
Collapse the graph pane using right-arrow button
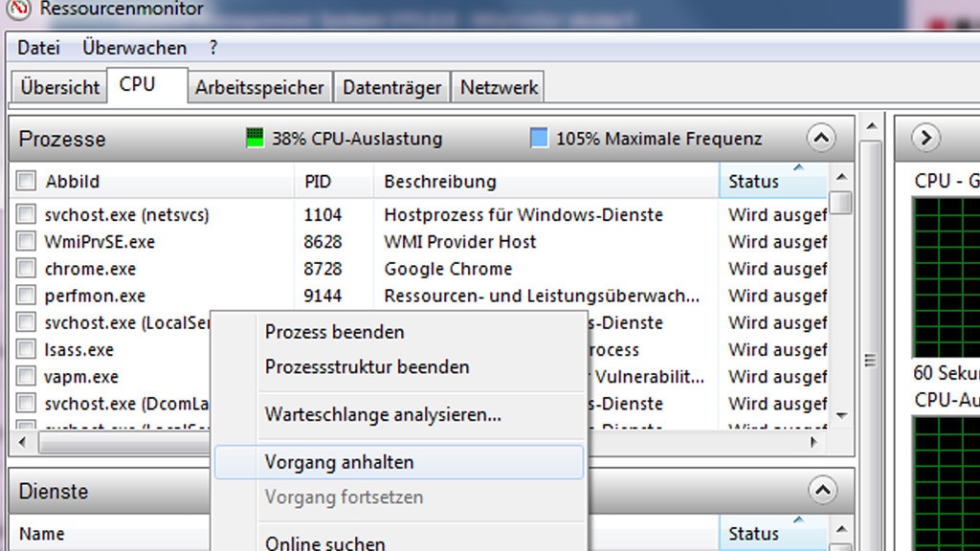(x=925, y=138)
